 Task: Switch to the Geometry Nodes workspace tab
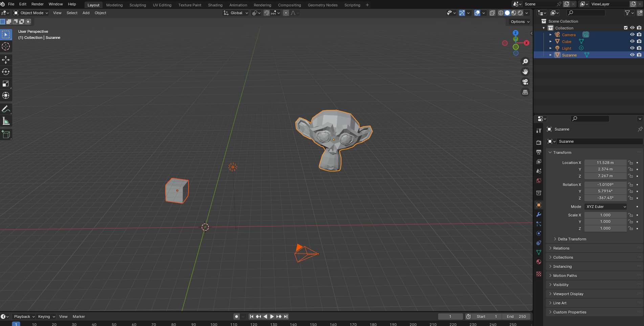click(x=323, y=5)
